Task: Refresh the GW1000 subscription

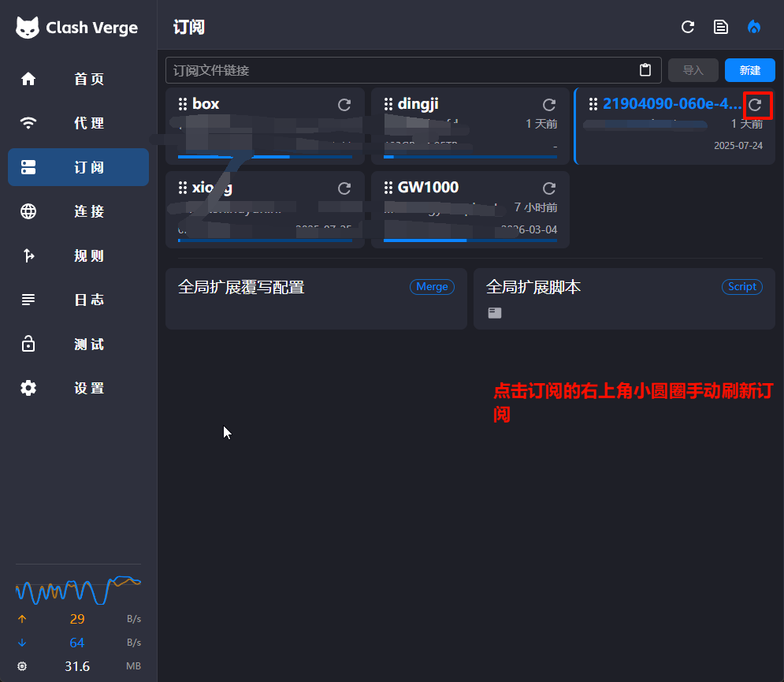Action: [x=549, y=188]
